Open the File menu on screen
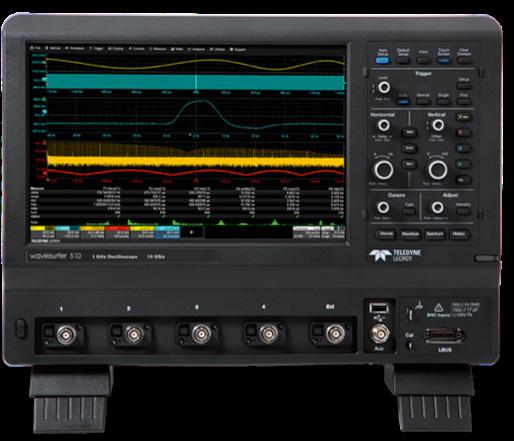 coord(36,48)
